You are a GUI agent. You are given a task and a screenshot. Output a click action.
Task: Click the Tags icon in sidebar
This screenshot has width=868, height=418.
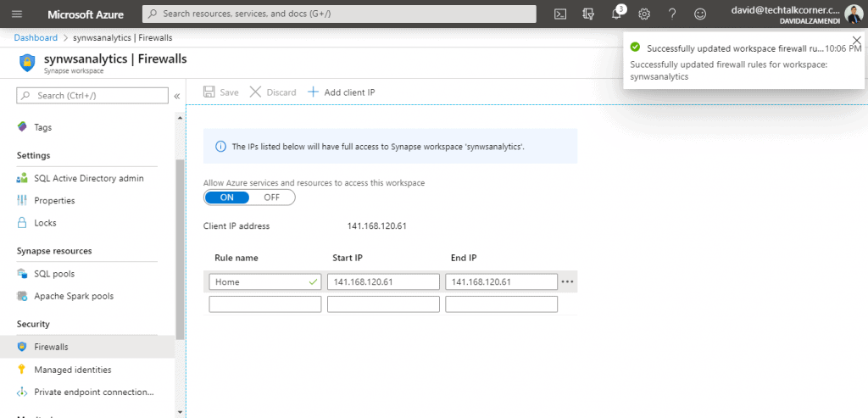(22, 127)
